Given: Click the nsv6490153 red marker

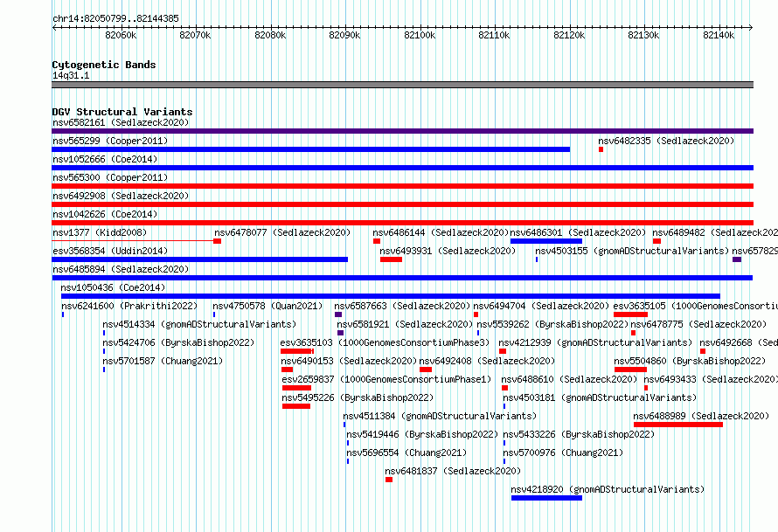Looking at the screenshot, I should [x=287, y=370].
